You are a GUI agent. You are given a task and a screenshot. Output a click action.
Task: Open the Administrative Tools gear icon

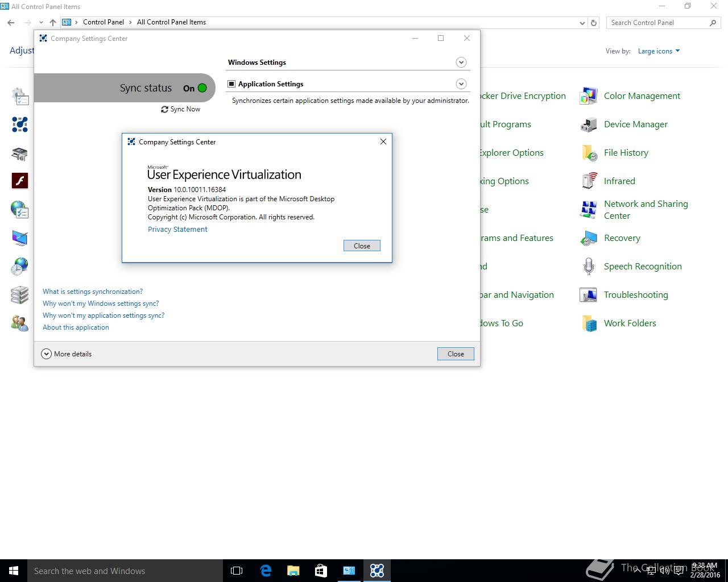click(x=20, y=96)
